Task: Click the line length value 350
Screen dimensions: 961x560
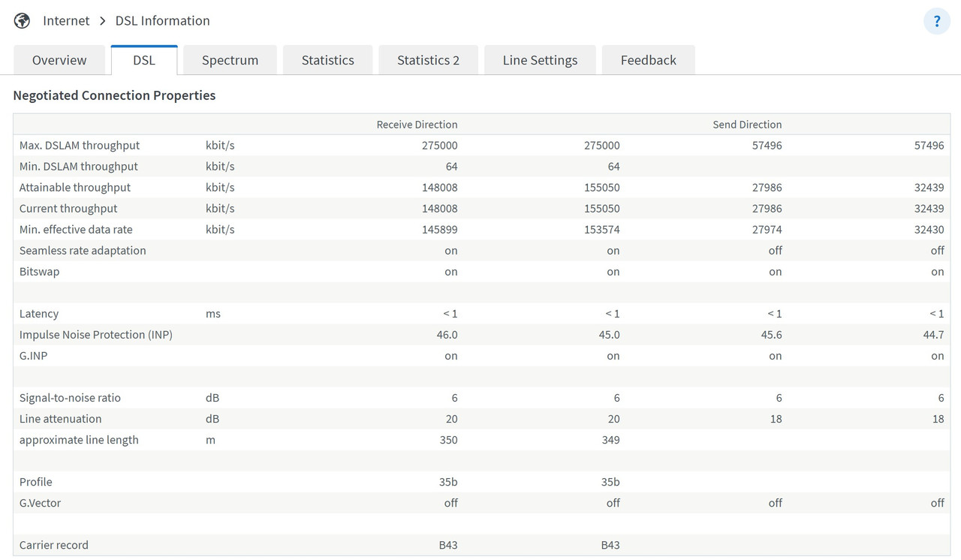Action: (x=448, y=440)
